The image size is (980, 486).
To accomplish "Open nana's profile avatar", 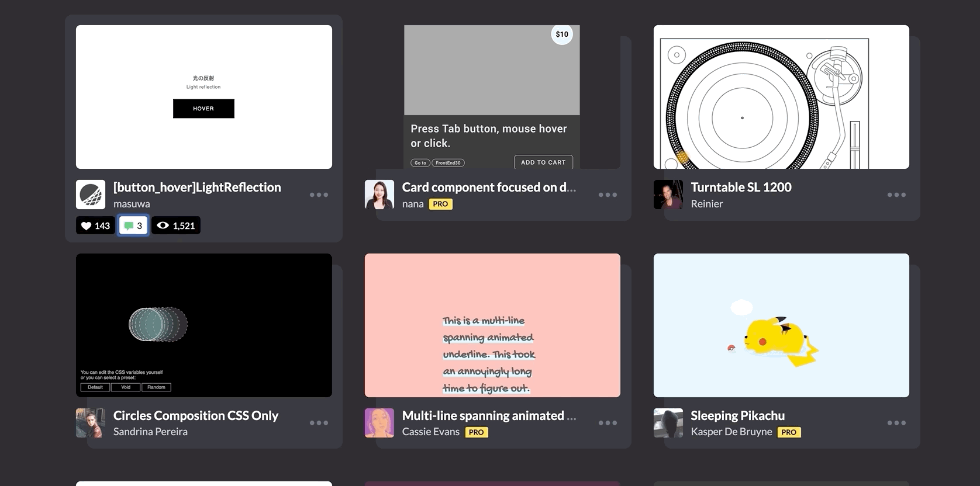I will click(x=379, y=195).
